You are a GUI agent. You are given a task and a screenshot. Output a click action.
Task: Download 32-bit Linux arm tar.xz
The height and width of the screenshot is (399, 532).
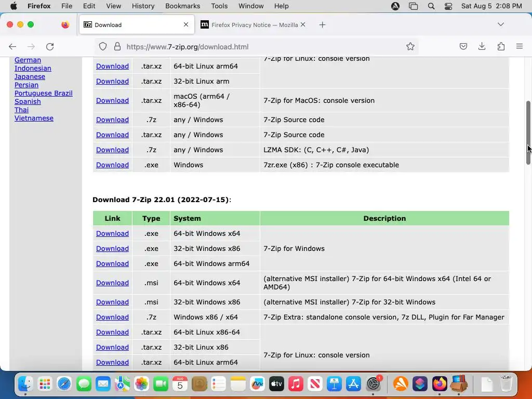coord(112,82)
